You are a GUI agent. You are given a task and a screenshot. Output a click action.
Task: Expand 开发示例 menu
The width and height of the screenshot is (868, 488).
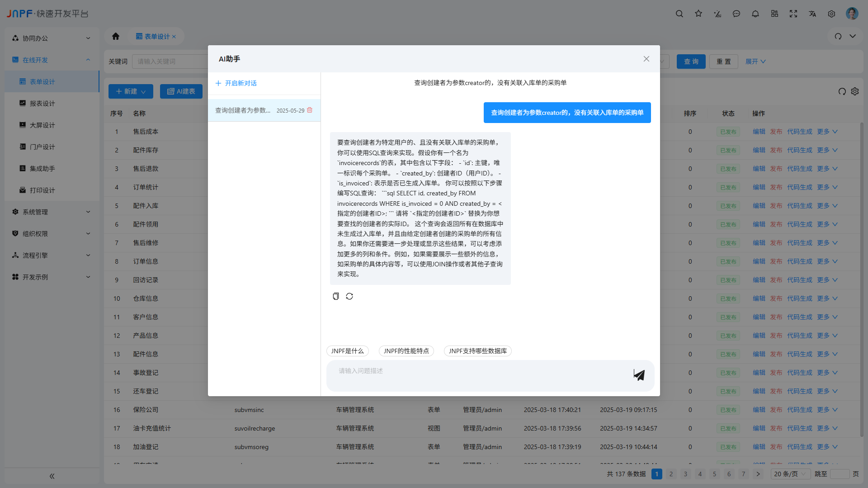coord(51,277)
